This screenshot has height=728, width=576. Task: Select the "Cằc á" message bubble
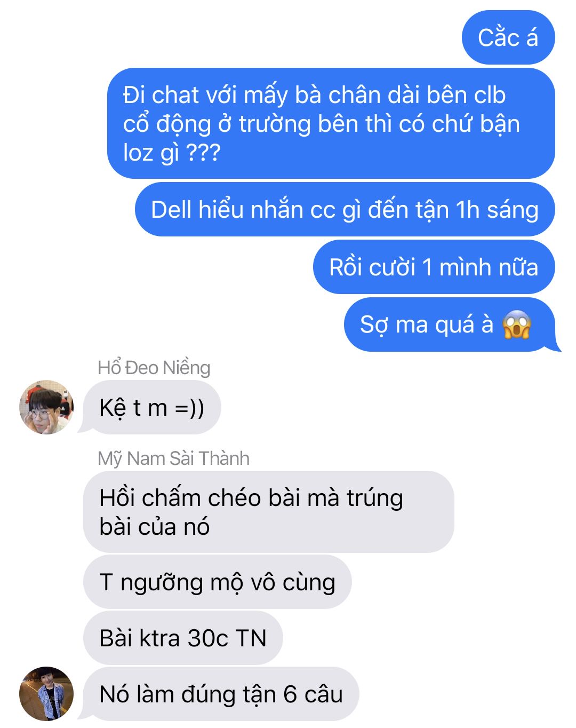(508, 37)
